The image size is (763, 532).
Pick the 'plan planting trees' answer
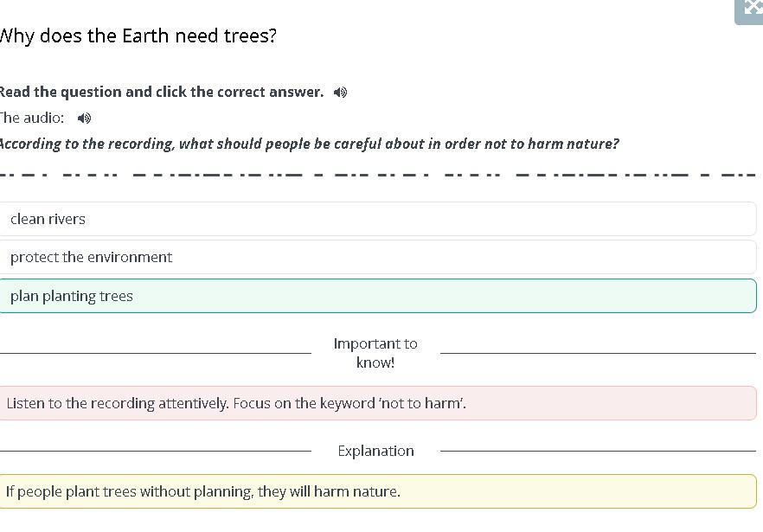(377, 296)
